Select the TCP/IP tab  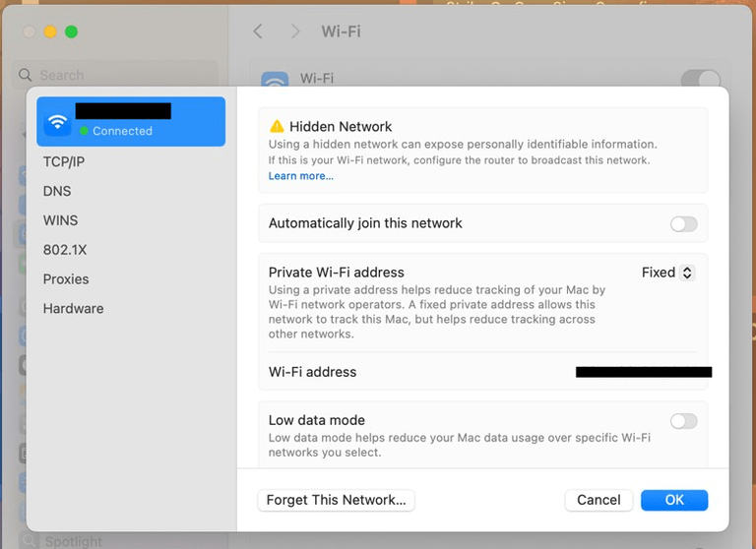[64, 161]
